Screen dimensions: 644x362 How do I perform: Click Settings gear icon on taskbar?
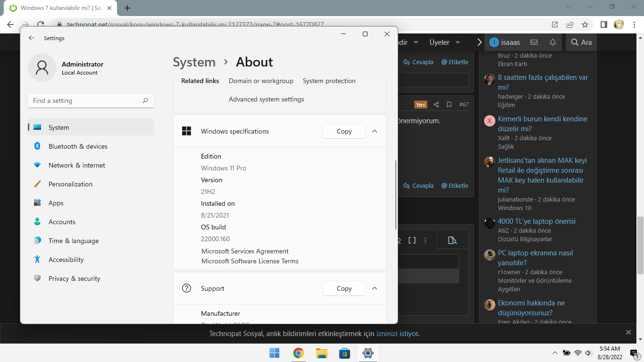click(x=368, y=353)
